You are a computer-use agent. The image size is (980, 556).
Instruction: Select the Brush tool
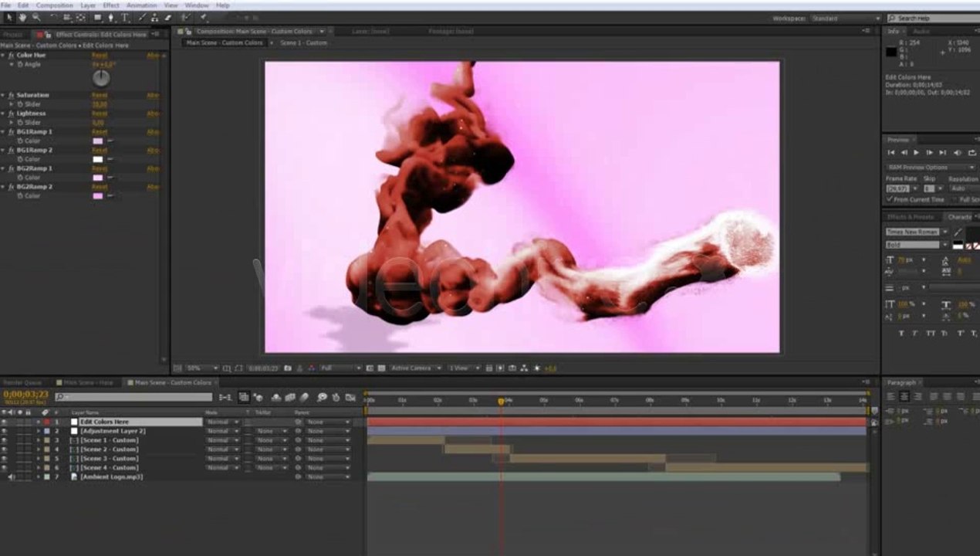coord(143,17)
